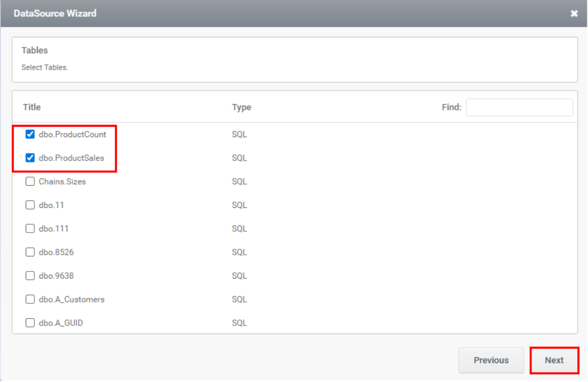This screenshot has height=382, width=588.
Task: Click the Find search field
Action: point(519,107)
